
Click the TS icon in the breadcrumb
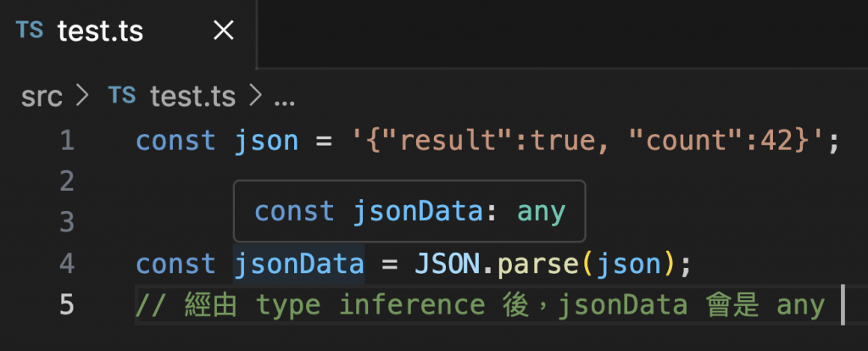click(x=122, y=95)
